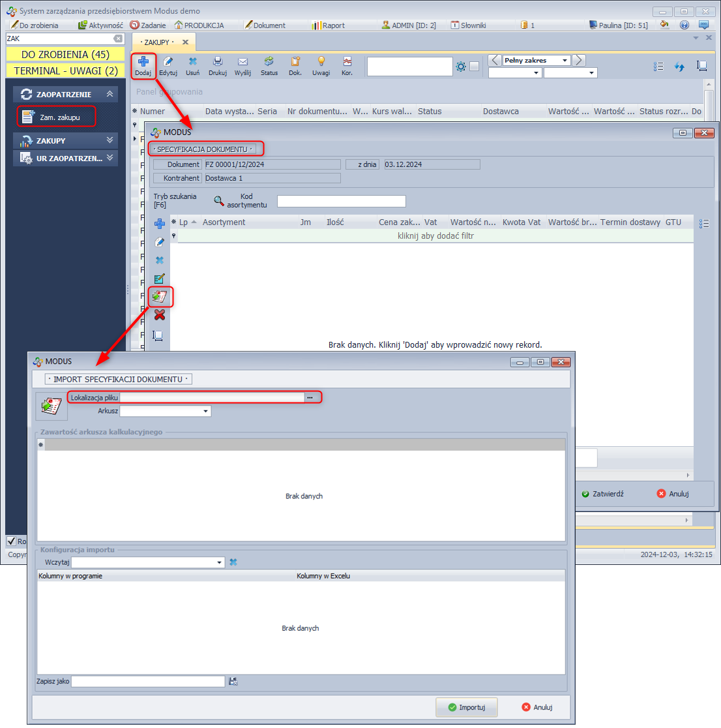
Task: Click the Wyślij envelope icon
Action: [243, 61]
